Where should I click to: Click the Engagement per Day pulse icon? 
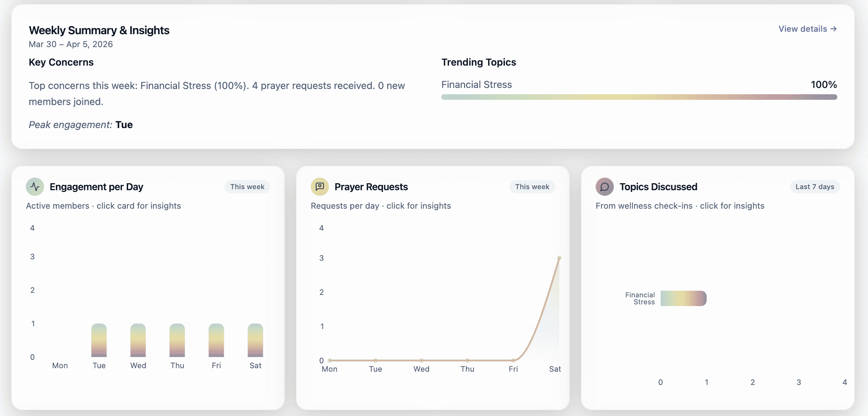35,187
